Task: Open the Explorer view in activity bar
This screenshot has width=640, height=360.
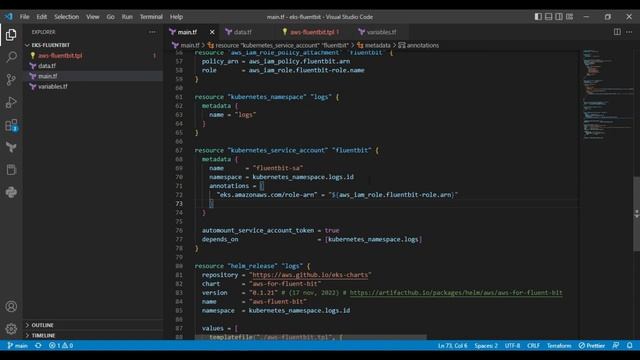Action: [11, 35]
